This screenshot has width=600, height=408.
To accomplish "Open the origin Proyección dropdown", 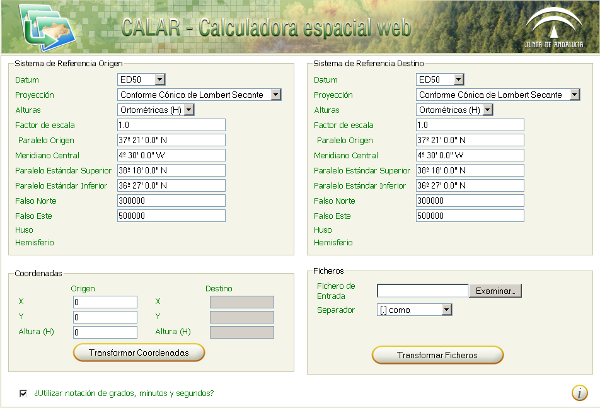I will pos(199,95).
